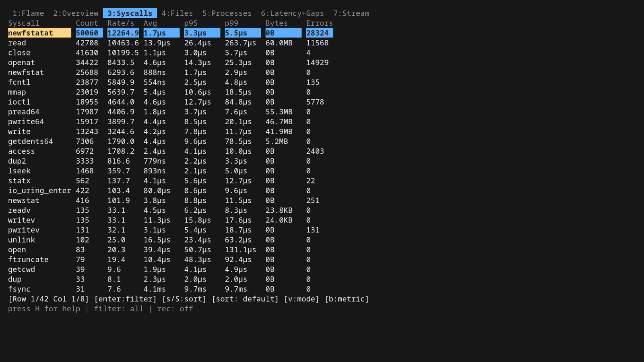Click the [b:metric] hint
The height and width of the screenshot is (362, 644).
(347, 299)
